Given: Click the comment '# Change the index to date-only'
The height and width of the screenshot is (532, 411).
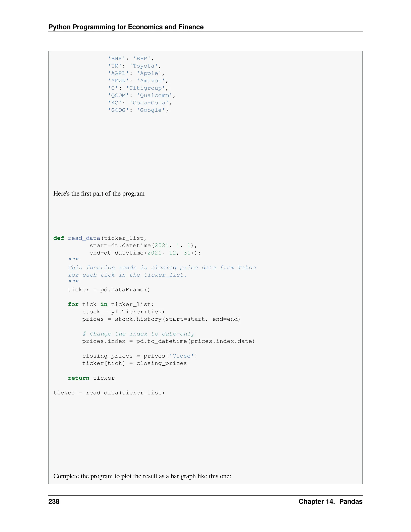Looking at the screenshot, I should [x=138, y=334].
